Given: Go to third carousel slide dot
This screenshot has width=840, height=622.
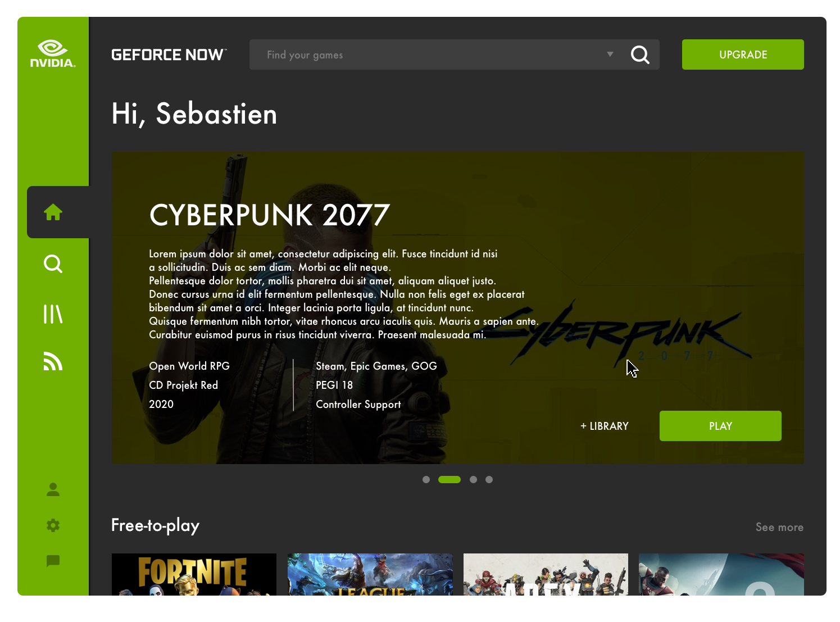Looking at the screenshot, I should click(x=473, y=479).
